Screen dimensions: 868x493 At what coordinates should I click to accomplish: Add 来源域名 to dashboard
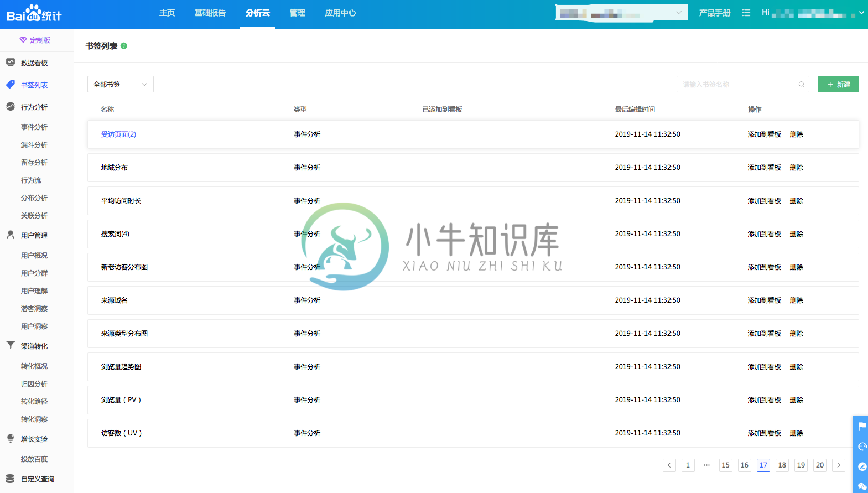tap(765, 300)
